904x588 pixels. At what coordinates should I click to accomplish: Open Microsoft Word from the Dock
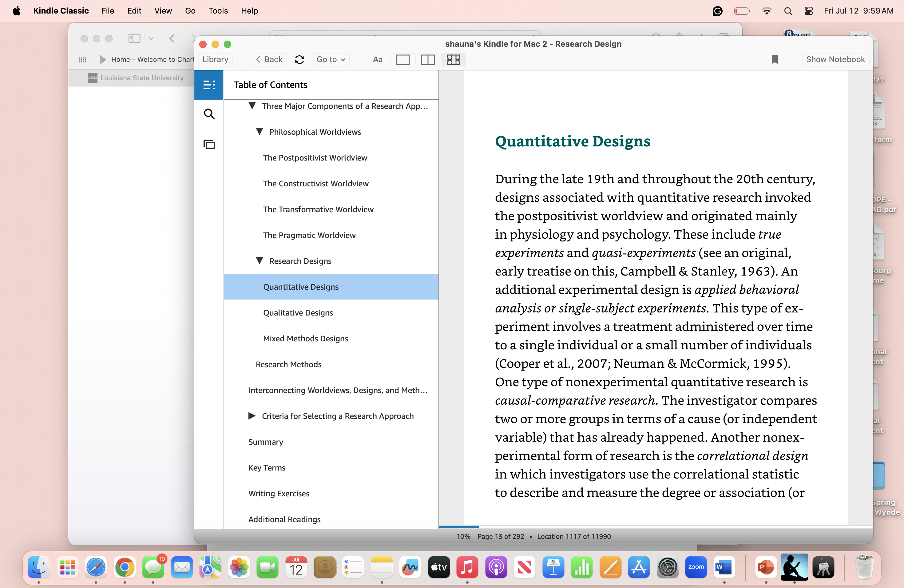coord(724,567)
